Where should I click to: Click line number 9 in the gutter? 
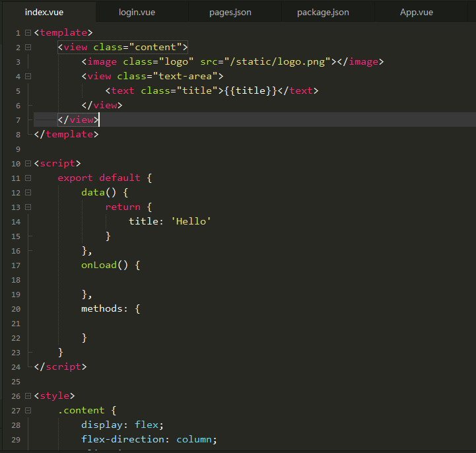point(18,149)
